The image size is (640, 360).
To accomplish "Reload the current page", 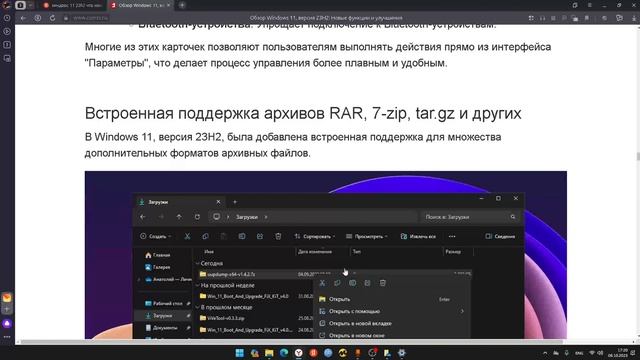I will [52, 18].
